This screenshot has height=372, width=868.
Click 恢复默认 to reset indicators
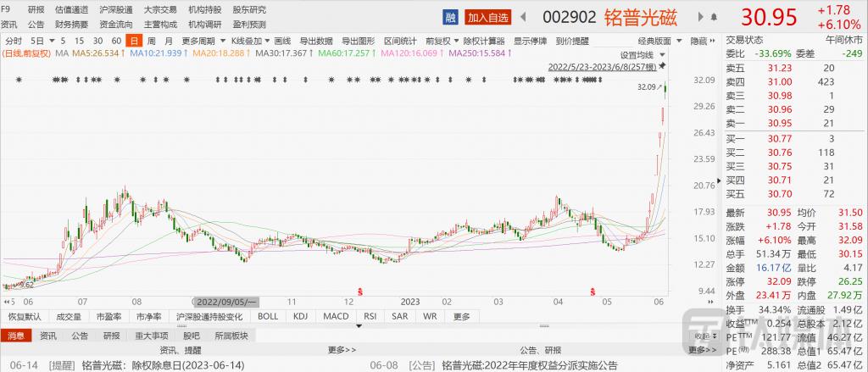[x=25, y=317]
